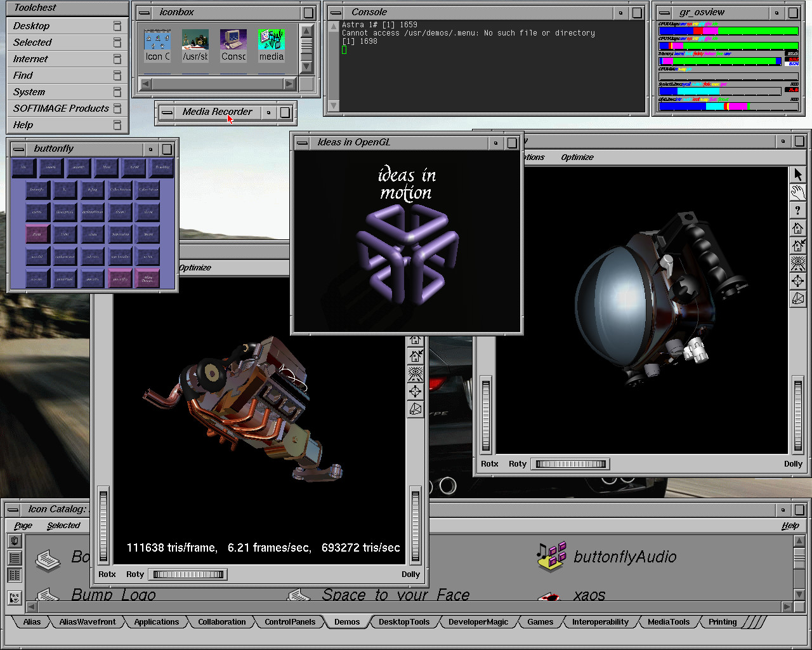The image size is (812, 650).
Task: Open the Page menu in Icon Catalog
Action: click(23, 526)
